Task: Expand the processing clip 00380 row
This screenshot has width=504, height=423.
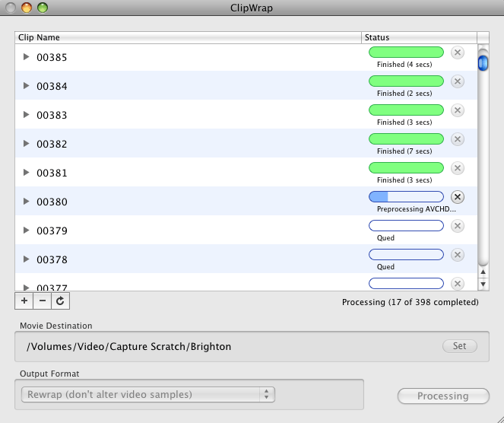Action: click(x=26, y=202)
